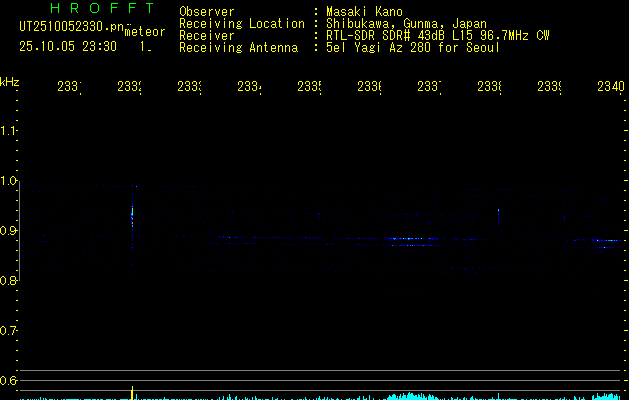Click the 'Receiving Antenna' label
Image resolution: width=629 pixels, height=400 pixels.
238,48
